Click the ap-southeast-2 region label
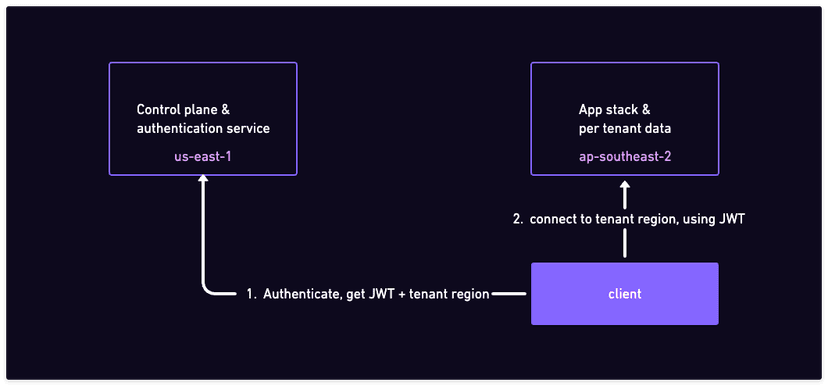828x386 pixels. [625, 156]
